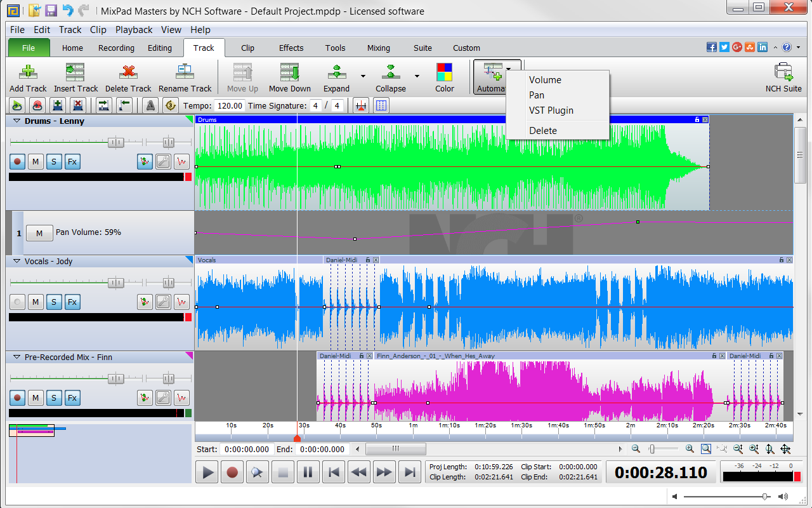Click the Insert Track icon
This screenshot has height=508, width=812.
(75, 76)
